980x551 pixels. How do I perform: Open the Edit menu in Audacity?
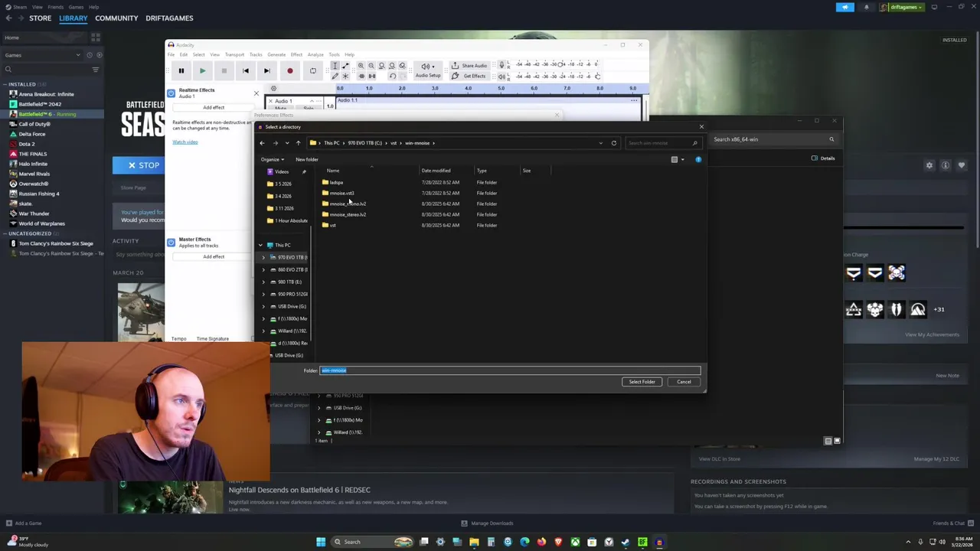point(184,54)
